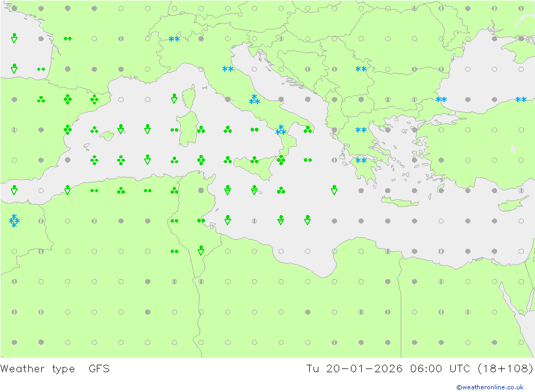The height and width of the screenshot is (392, 535).
Task: Select the green rain symbol on Sicily
Action: pos(254,160)
